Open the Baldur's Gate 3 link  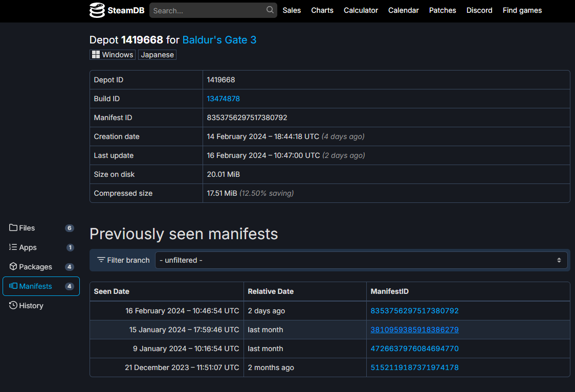pos(219,39)
